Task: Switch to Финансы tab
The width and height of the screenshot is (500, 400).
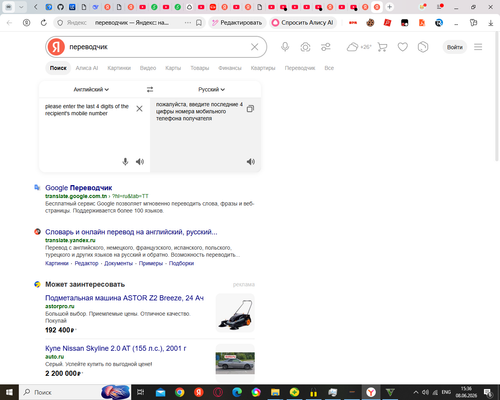Action: (x=230, y=68)
